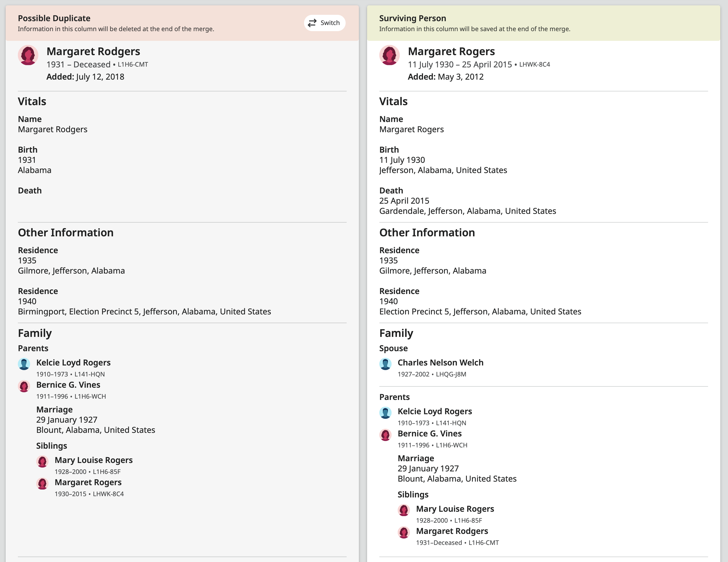Click Mary Louise Rogers avatar in left siblings
Image resolution: width=728 pixels, height=562 pixels.
[42, 461]
